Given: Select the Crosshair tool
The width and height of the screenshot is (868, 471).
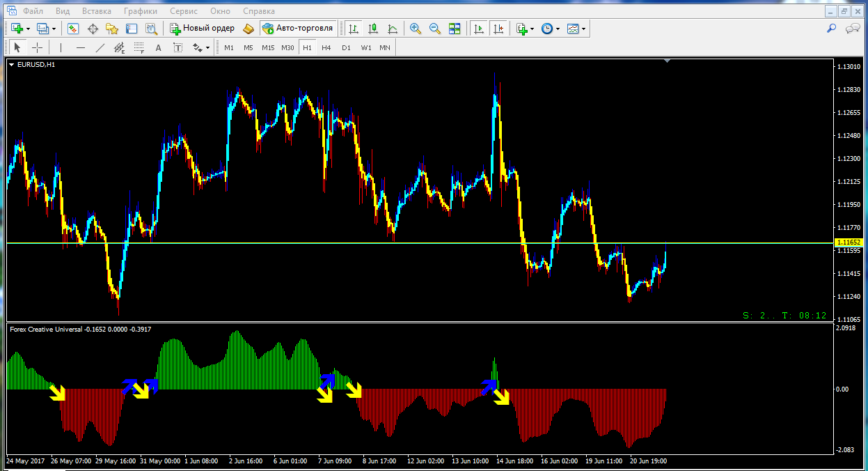Looking at the screenshot, I should pos(38,47).
